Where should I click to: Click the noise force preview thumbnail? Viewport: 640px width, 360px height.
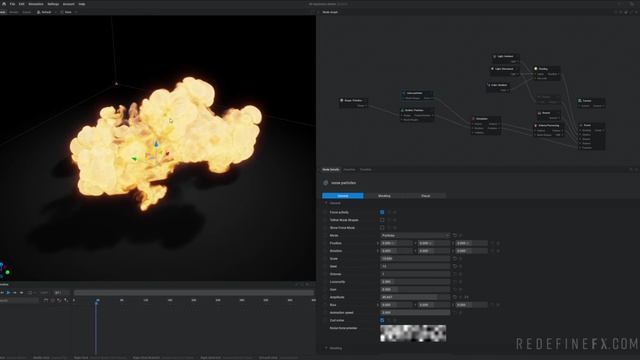click(413, 333)
